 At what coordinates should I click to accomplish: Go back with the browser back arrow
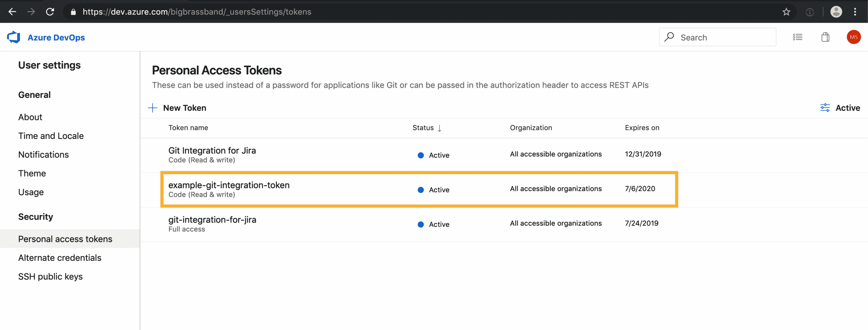tap(13, 12)
